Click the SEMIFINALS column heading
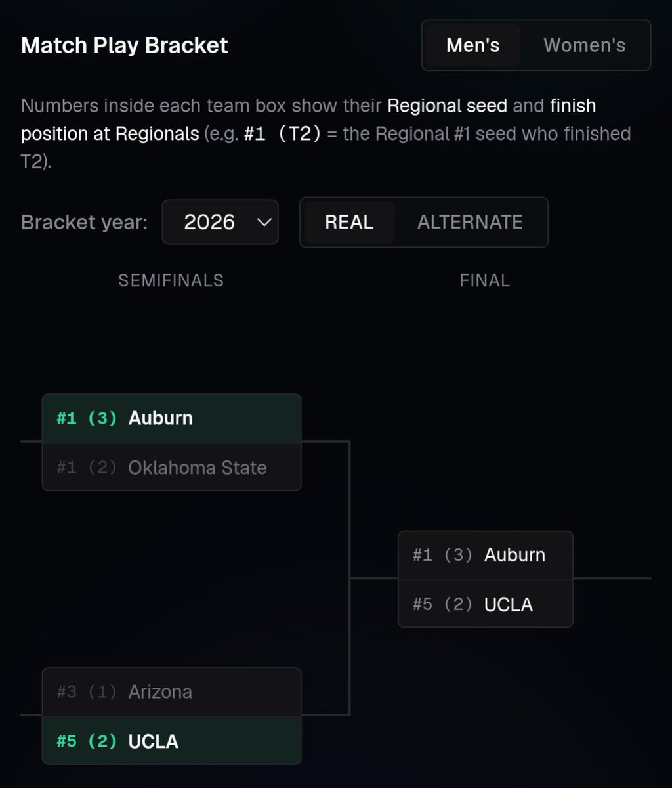 [171, 280]
